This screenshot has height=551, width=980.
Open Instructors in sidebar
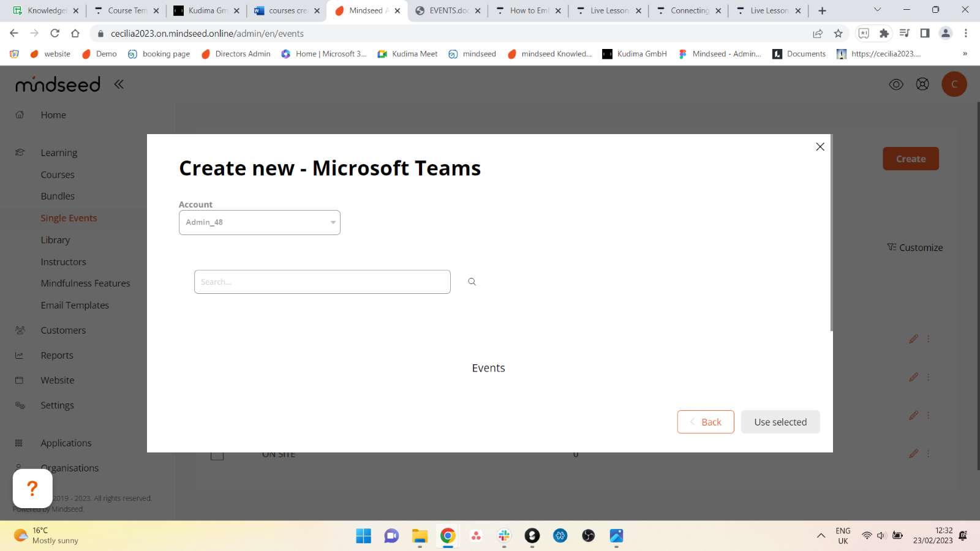tap(63, 262)
